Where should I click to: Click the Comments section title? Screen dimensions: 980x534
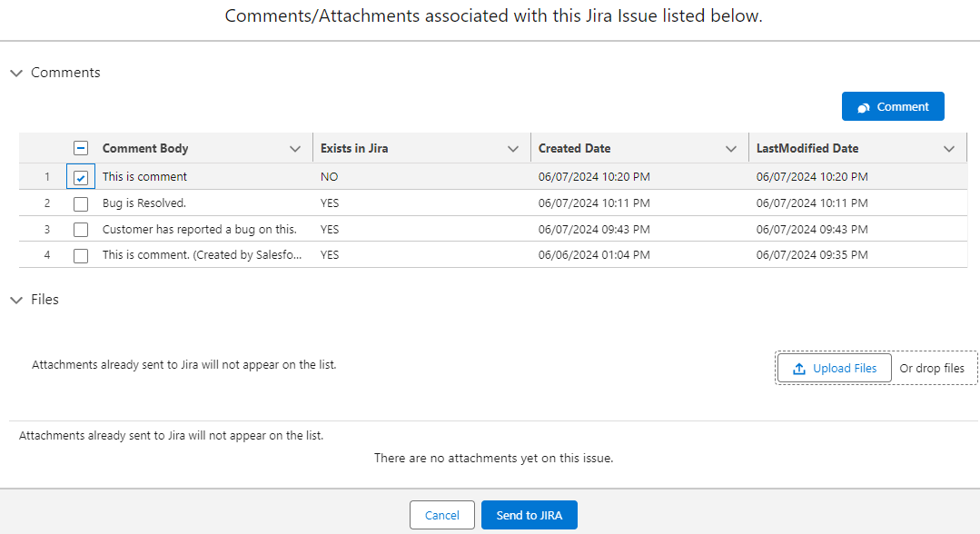pyautogui.click(x=65, y=73)
